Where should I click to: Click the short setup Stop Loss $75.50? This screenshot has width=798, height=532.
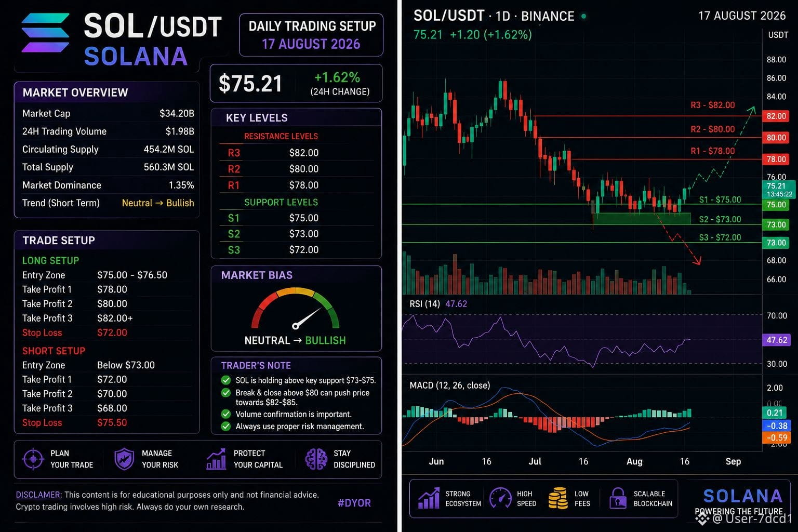[112, 422]
